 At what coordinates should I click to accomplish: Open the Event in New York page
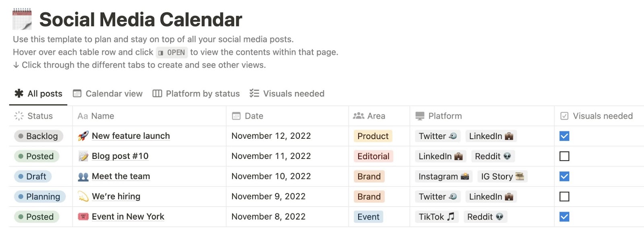pos(128,216)
